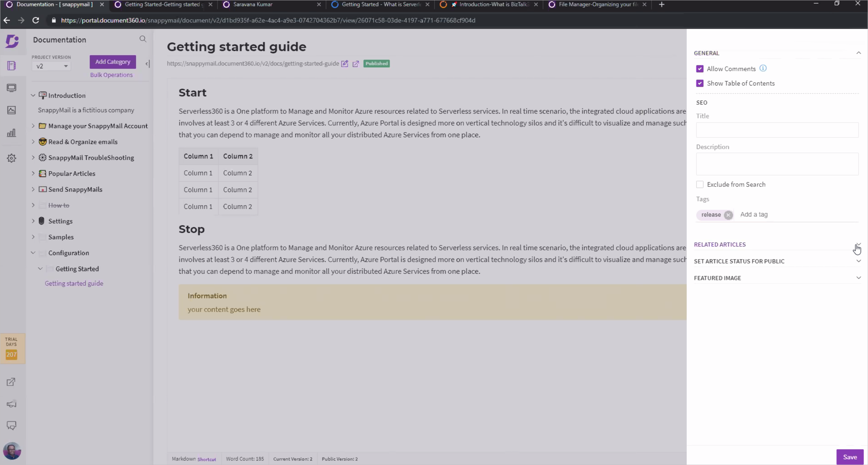The height and width of the screenshot is (465, 868).
Task: Expand the Settings category arrow
Action: 33,221
